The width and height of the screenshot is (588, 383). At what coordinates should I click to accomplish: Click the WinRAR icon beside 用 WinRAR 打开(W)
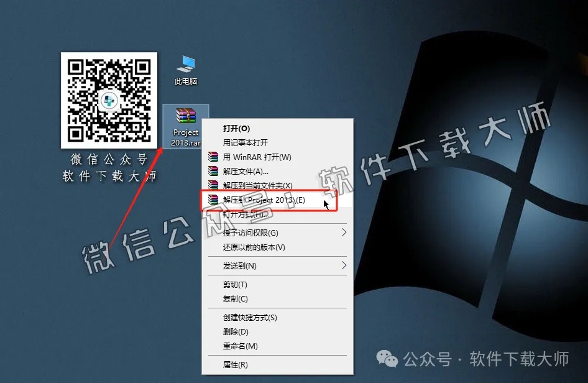212,157
